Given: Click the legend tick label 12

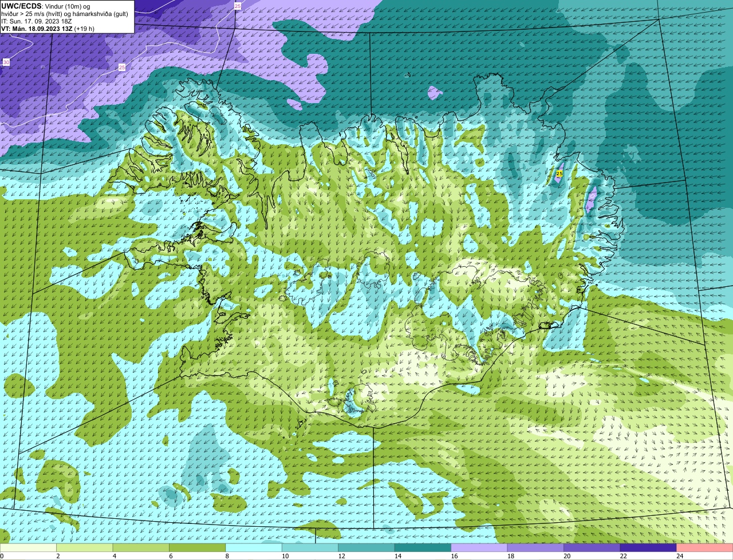Looking at the screenshot, I should click(x=341, y=556).
